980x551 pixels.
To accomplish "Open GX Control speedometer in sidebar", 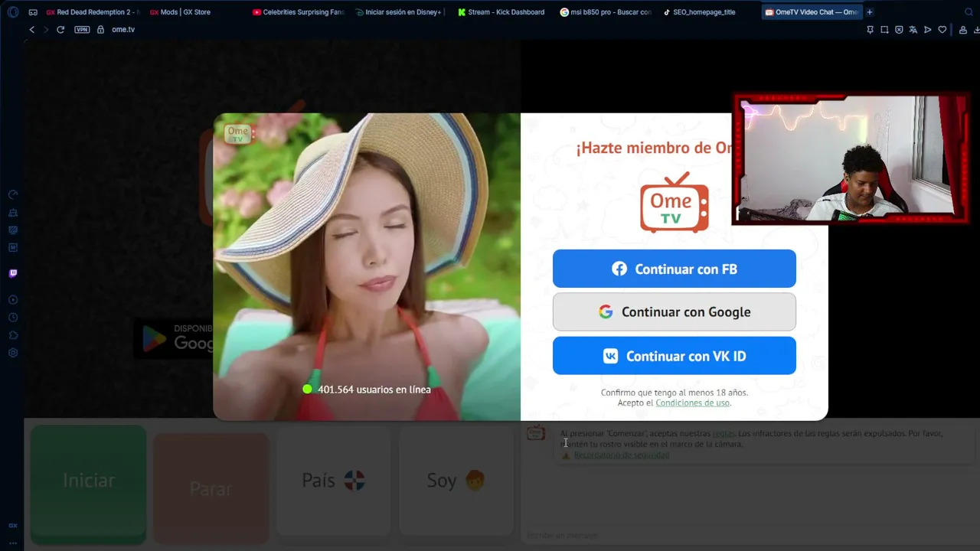I will 13,195.
